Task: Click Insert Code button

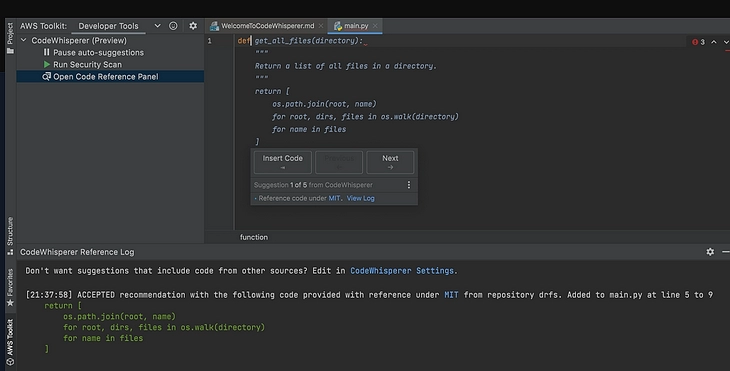Action: coord(283,162)
